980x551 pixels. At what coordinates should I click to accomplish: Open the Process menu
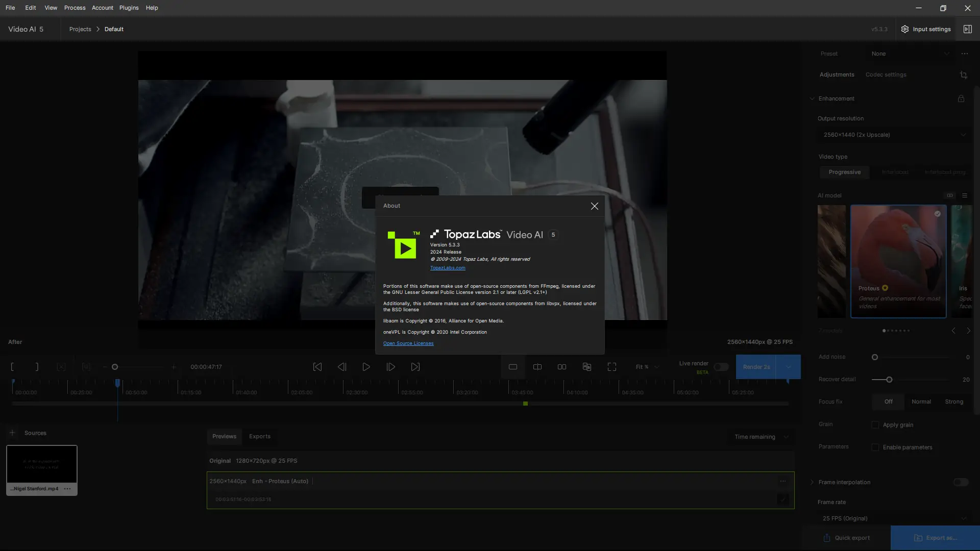click(x=75, y=8)
